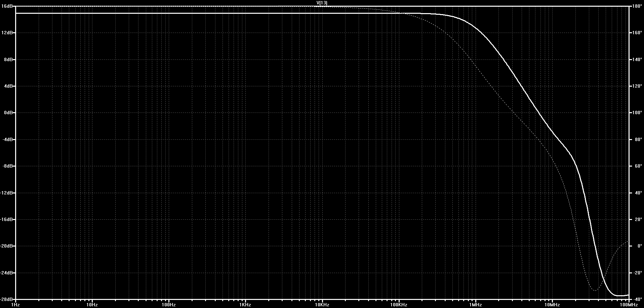Click the 1KHz frequency axis label
Image resolution: width=644 pixels, height=308 pixels.
coord(245,305)
